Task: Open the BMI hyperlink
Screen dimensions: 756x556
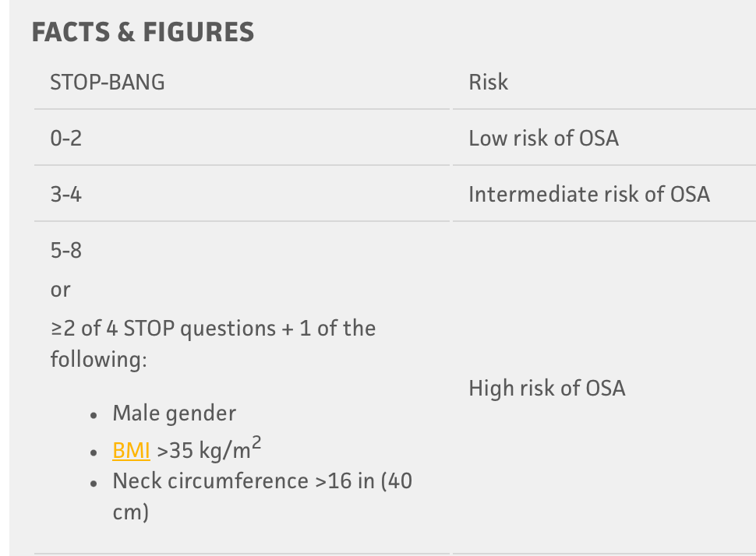Action: 131,451
